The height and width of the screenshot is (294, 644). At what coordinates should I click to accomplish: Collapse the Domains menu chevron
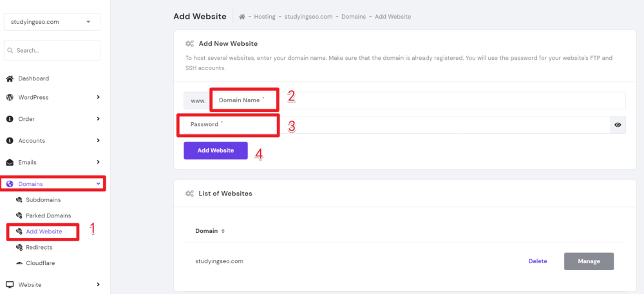(98, 184)
